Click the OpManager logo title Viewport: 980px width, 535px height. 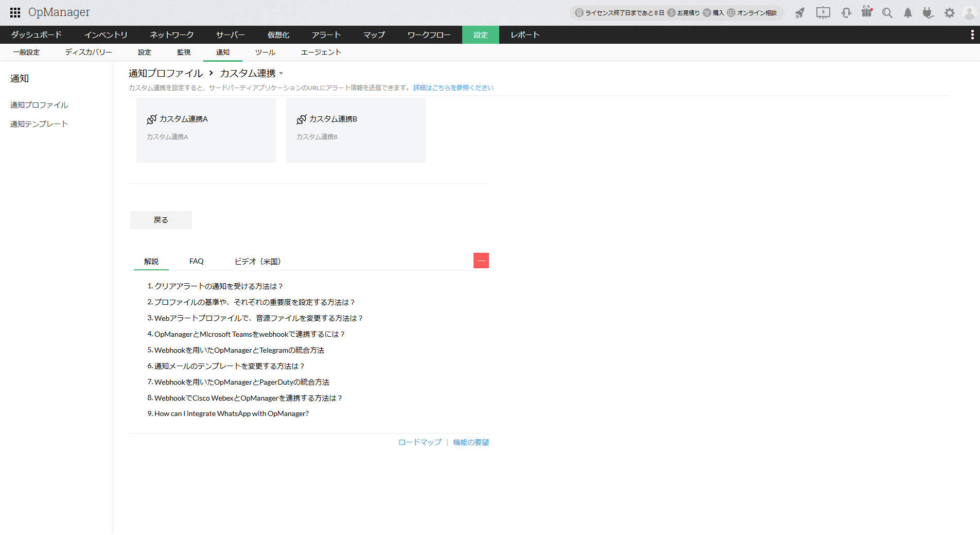59,12
